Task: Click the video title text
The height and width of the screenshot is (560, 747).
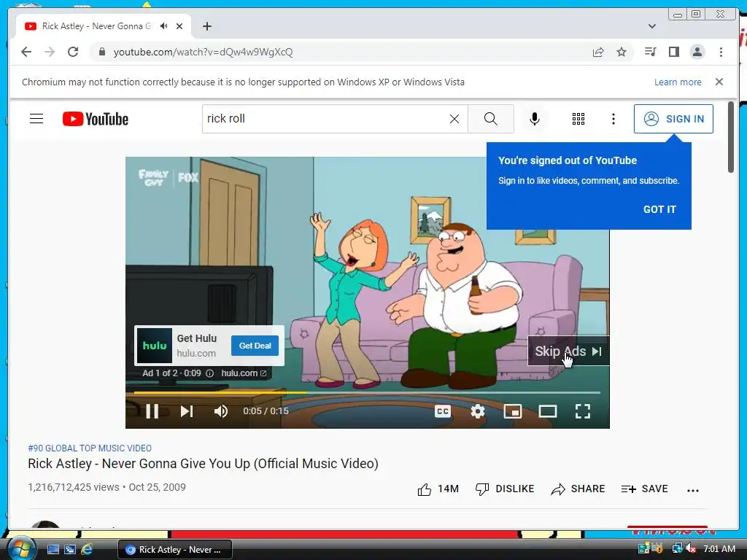Action: 203,464
